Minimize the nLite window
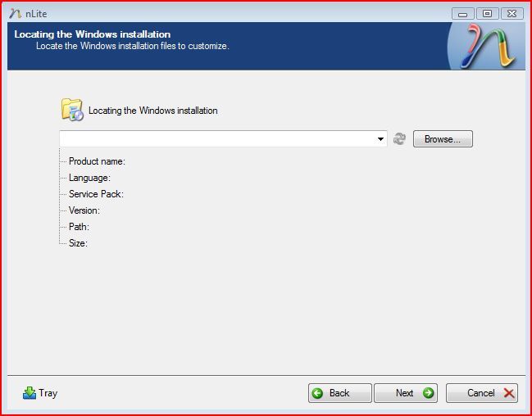532x416 pixels. pos(463,14)
